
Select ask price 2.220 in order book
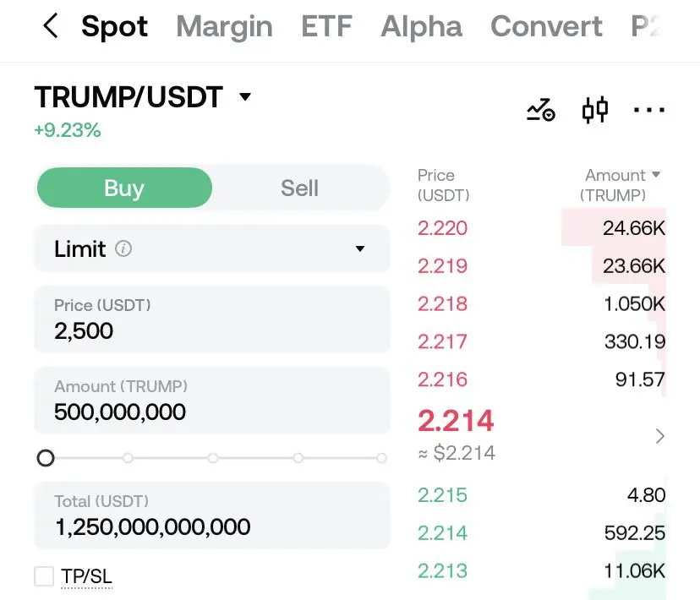point(442,228)
